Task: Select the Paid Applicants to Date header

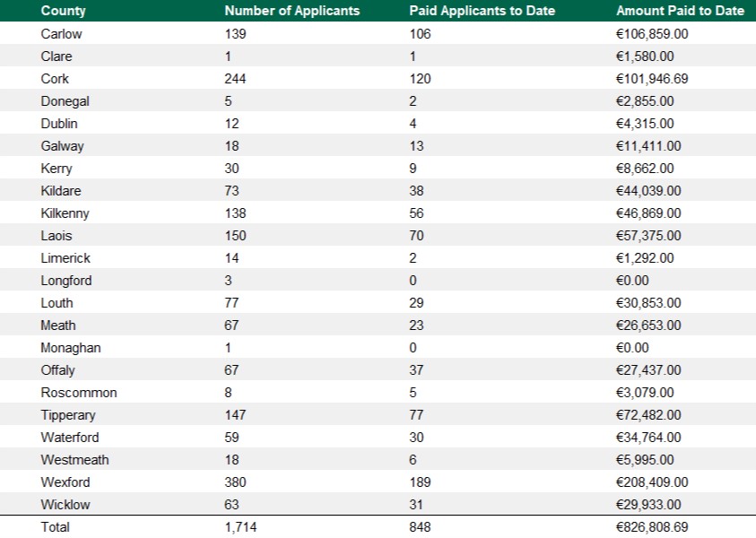Action: [482, 11]
